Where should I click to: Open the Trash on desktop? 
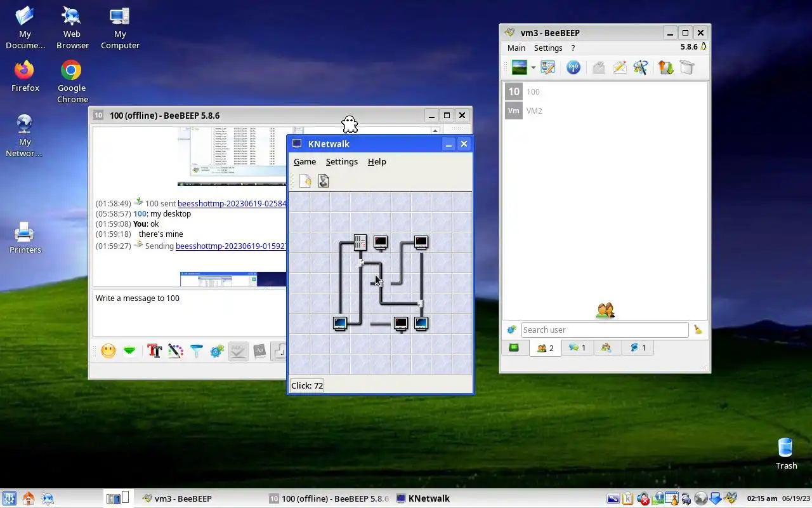coord(786,453)
